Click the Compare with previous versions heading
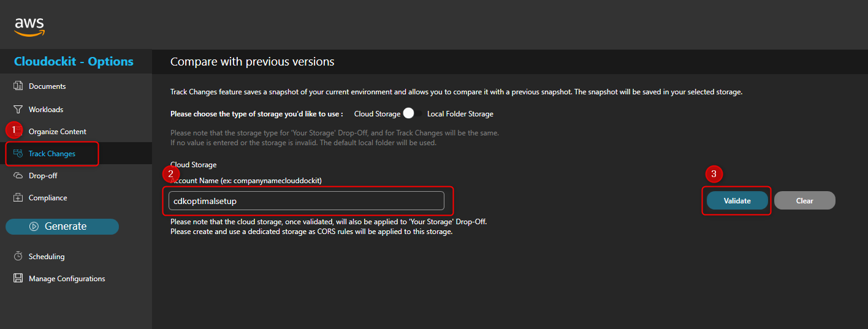This screenshot has height=329, width=868. pyautogui.click(x=253, y=62)
